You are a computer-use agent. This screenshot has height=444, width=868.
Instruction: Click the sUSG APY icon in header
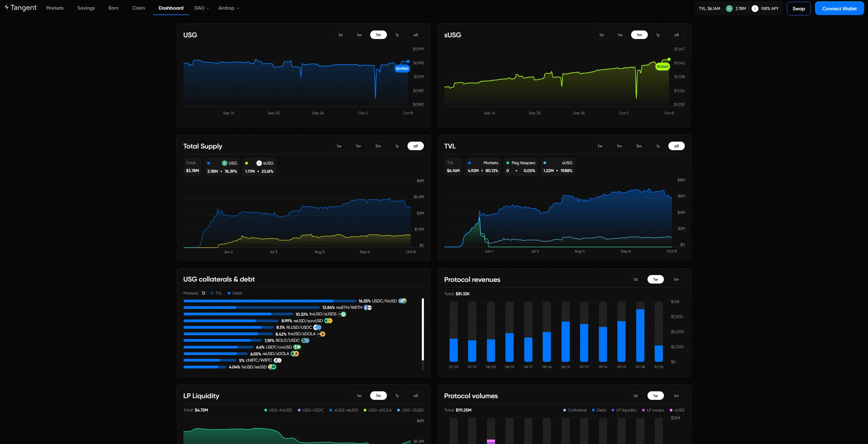coord(755,8)
